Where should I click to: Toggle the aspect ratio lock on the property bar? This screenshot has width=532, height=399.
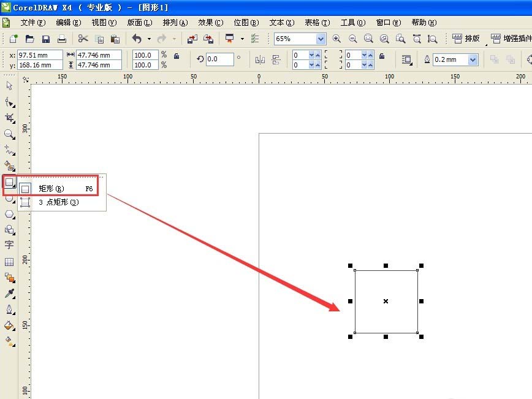[x=177, y=56]
